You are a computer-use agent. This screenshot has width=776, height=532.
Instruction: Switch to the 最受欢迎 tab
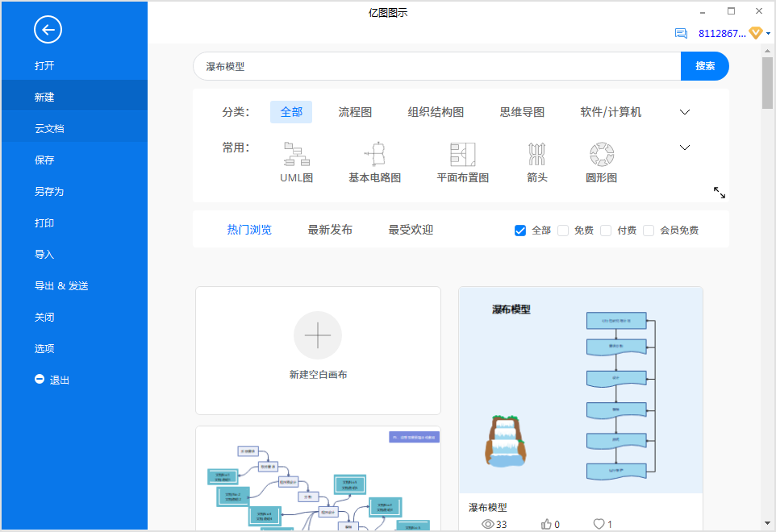point(411,230)
